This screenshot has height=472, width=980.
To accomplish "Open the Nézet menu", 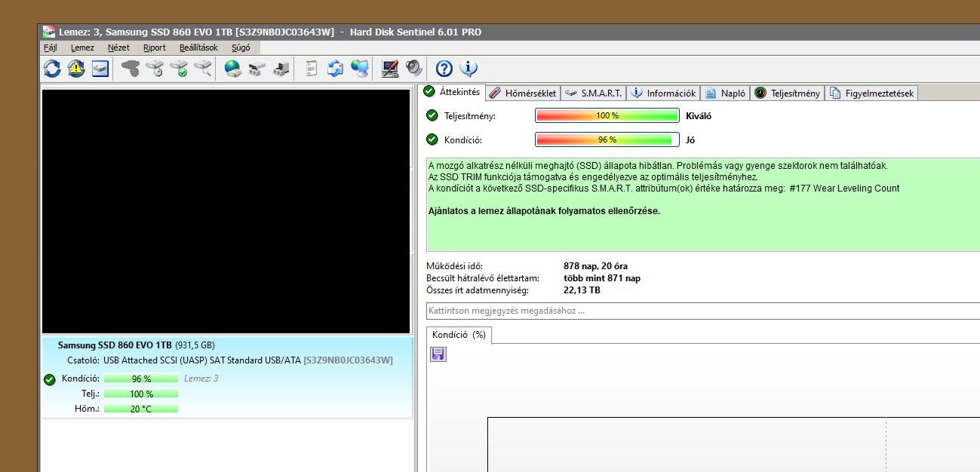I will coord(118,48).
